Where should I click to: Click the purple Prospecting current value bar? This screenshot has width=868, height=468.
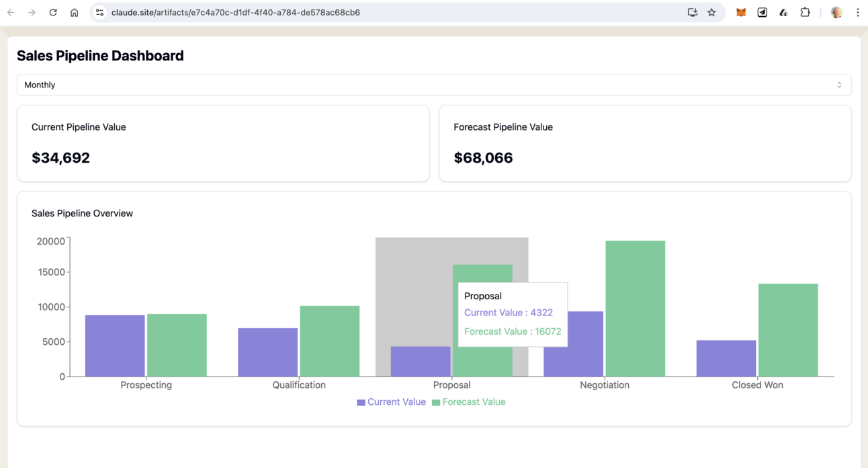click(115, 346)
